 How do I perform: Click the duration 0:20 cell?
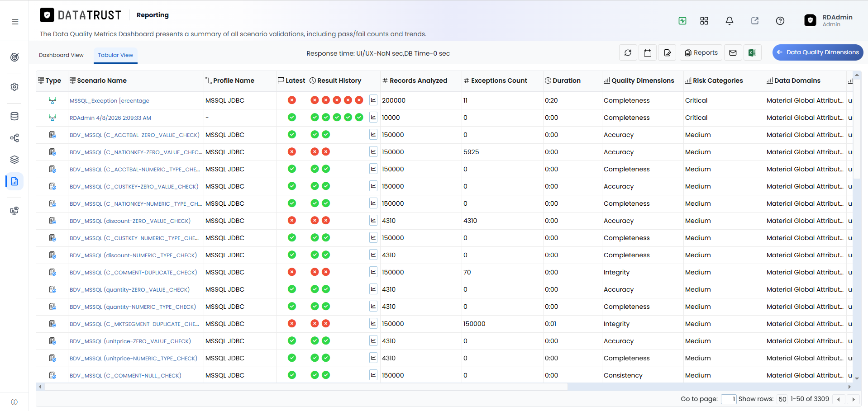pyautogui.click(x=572, y=100)
